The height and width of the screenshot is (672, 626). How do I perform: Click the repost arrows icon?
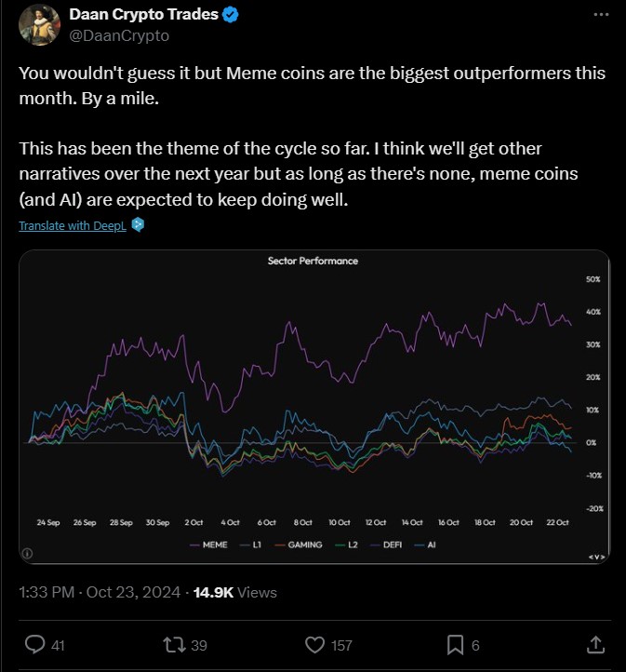pyautogui.click(x=174, y=645)
